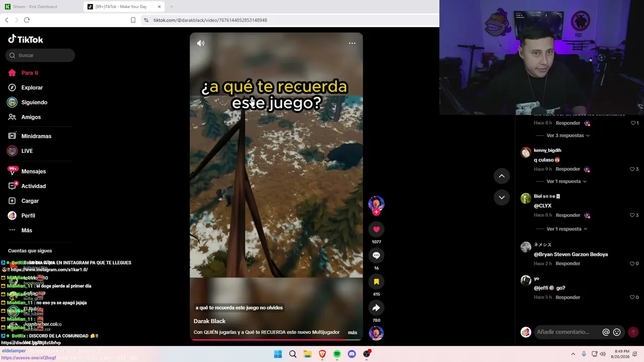644x362 pixels.
Task: Like the @CLYX comment by Biel
Action: (632, 215)
